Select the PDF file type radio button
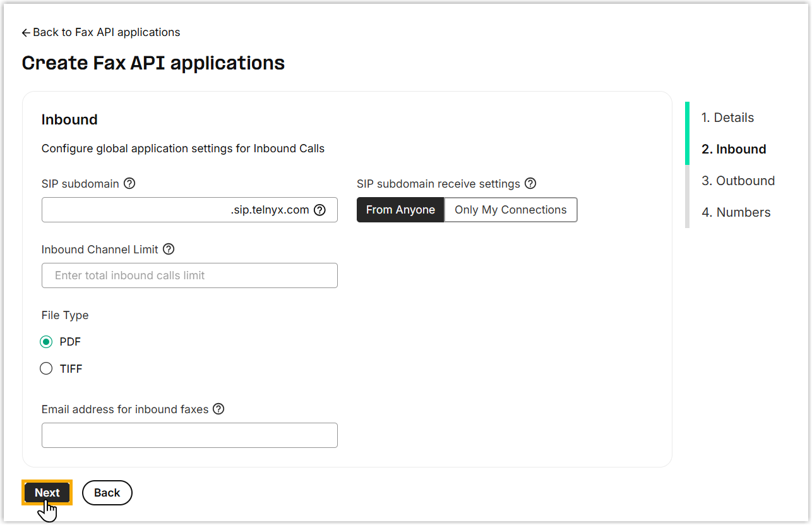The width and height of the screenshot is (812, 525). click(46, 342)
